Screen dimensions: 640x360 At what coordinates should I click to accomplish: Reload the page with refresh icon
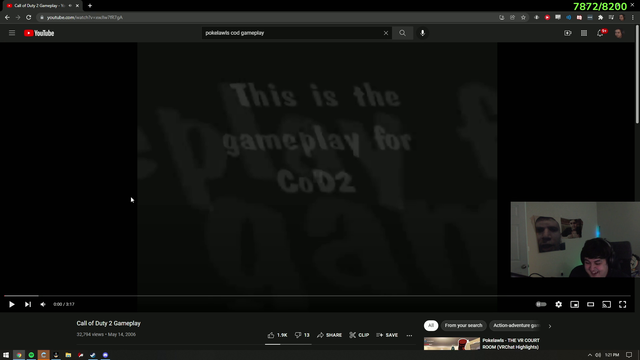coord(29,18)
